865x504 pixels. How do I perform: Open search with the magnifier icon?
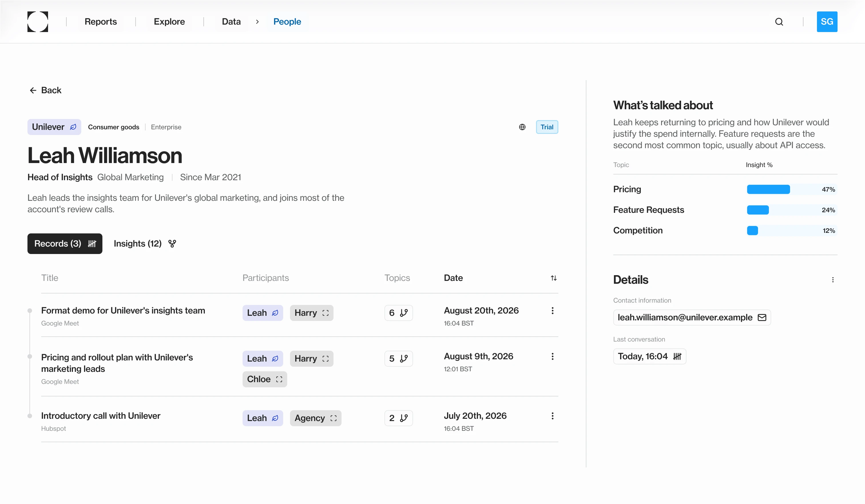(779, 22)
